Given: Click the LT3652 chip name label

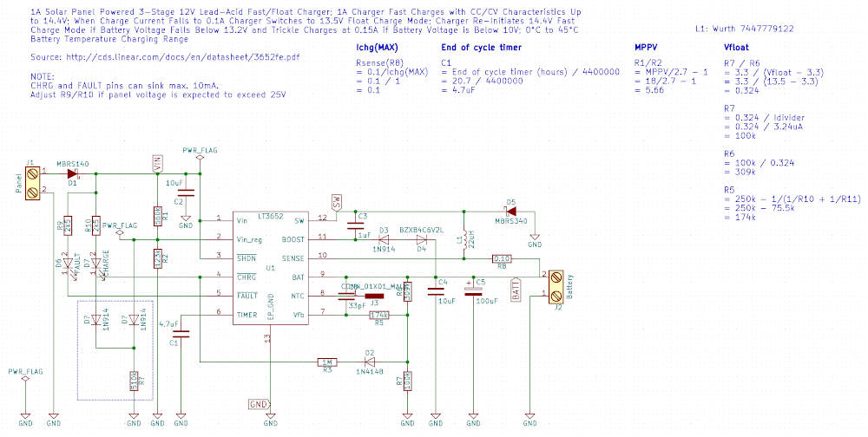Looking at the screenshot, I should (271, 215).
